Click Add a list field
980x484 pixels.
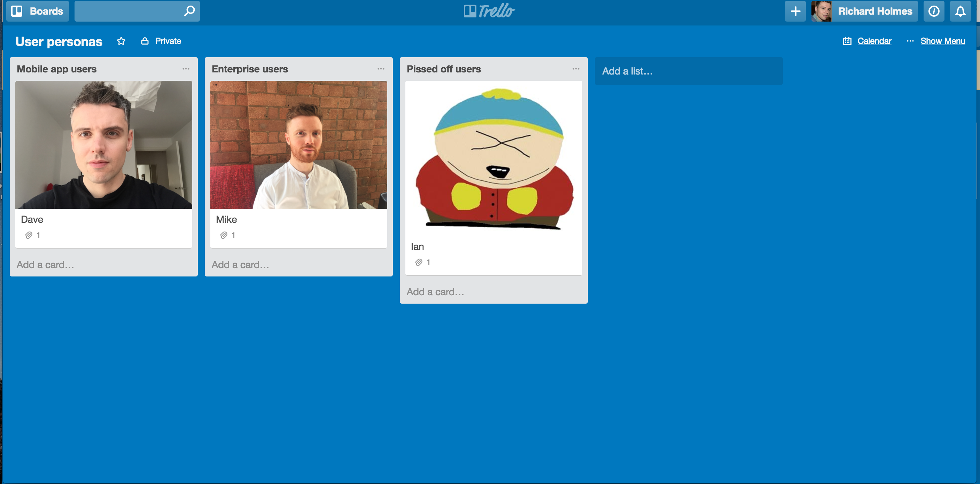(689, 71)
